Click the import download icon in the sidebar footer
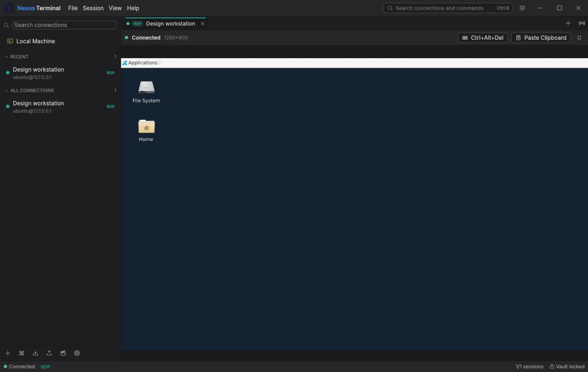 click(35, 353)
